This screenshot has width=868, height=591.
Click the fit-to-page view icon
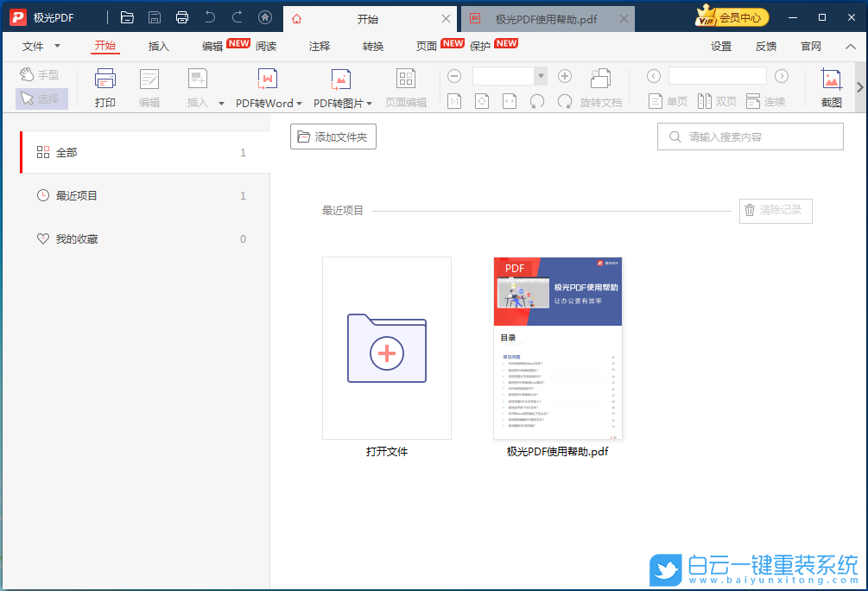pyautogui.click(x=481, y=101)
